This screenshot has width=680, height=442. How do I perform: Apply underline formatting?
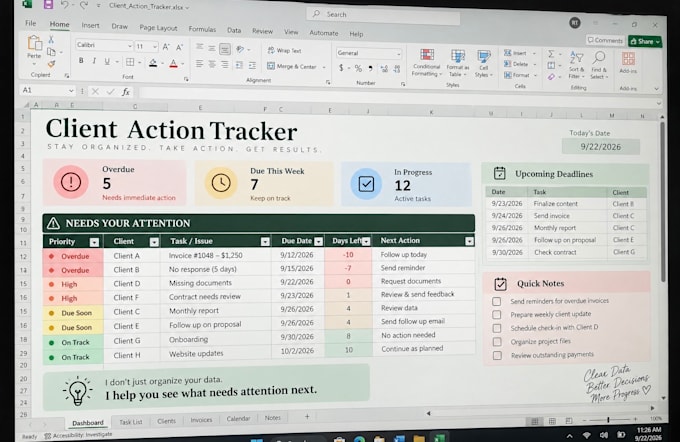click(x=107, y=62)
